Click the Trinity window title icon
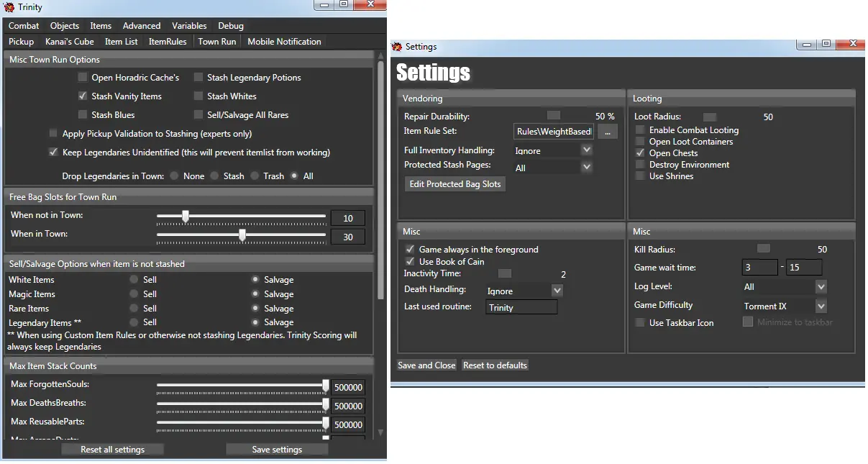 coord(9,7)
